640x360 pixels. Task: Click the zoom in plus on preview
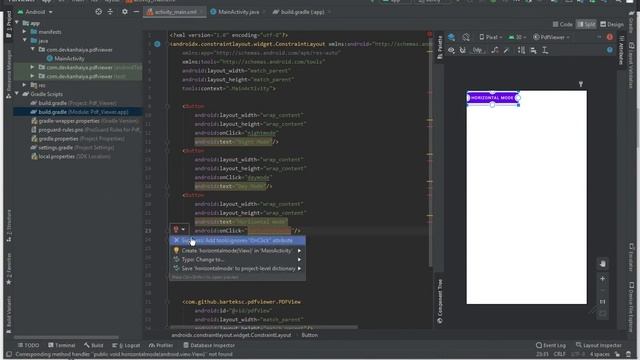[602, 279]
